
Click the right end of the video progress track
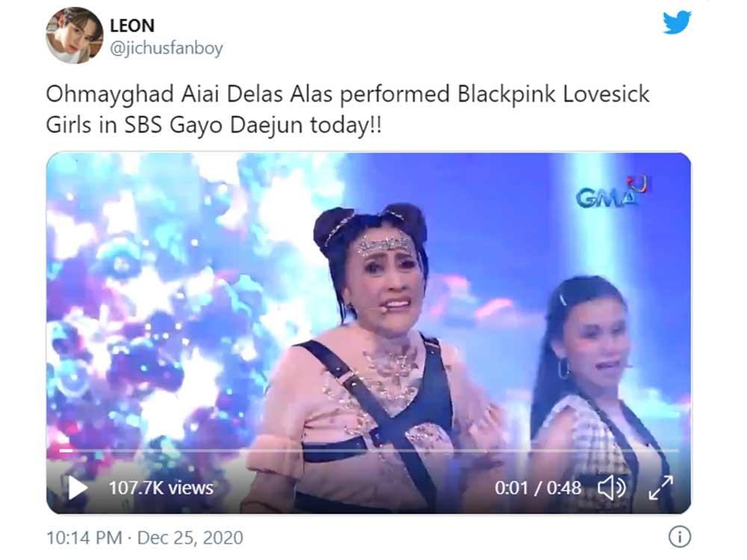[x=677, y=449]
